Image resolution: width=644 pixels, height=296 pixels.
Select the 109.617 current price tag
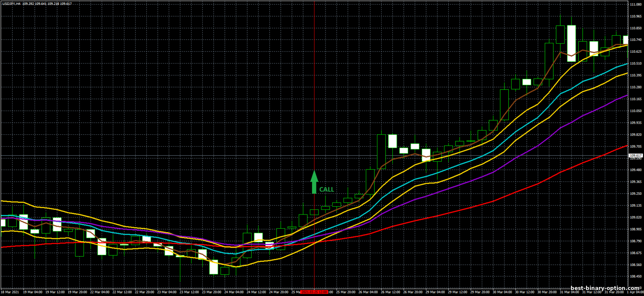[635, 156]
